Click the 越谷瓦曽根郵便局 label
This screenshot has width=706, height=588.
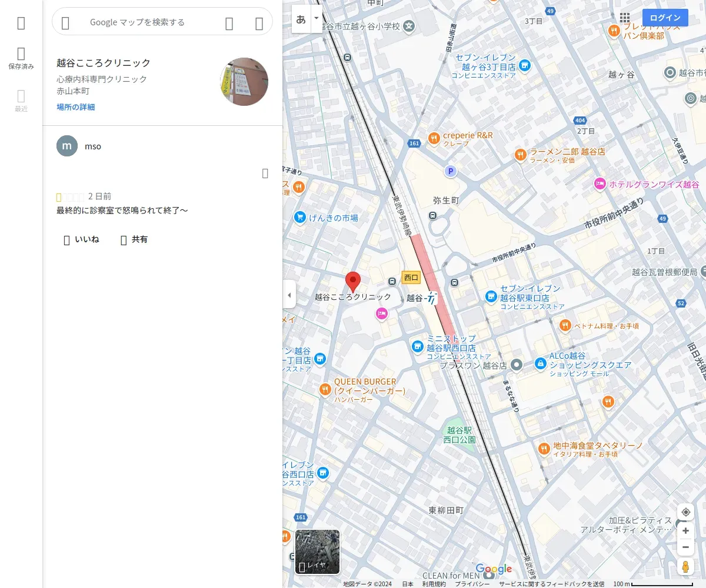tap(665, 272)
